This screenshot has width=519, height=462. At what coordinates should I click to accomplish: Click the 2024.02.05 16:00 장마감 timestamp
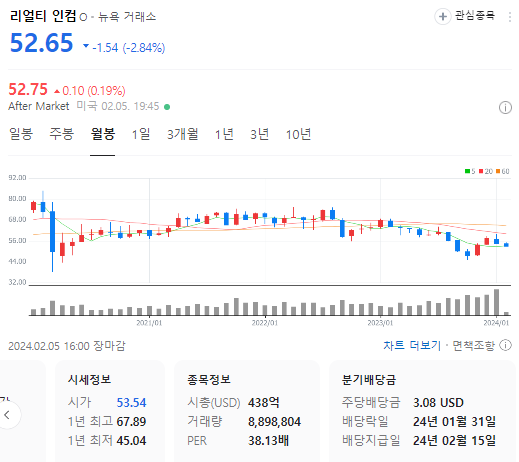(x=67, y=346)
